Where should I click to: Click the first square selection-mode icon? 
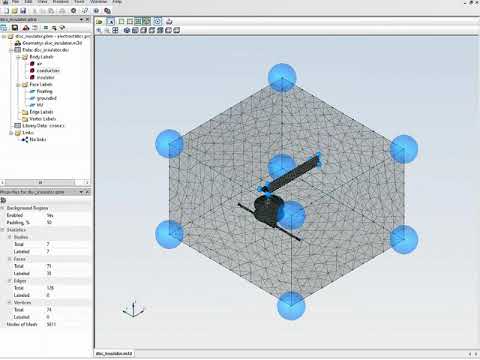[122, 22]
